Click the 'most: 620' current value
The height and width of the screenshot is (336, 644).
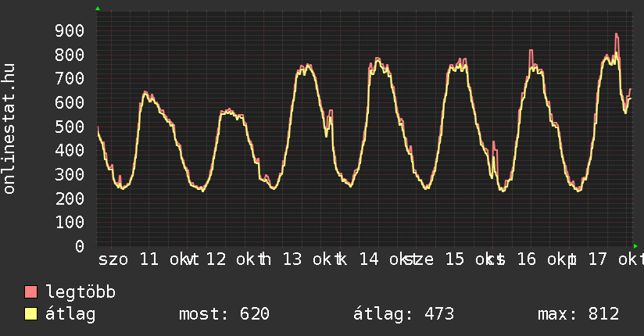click(x=224, y=315)
